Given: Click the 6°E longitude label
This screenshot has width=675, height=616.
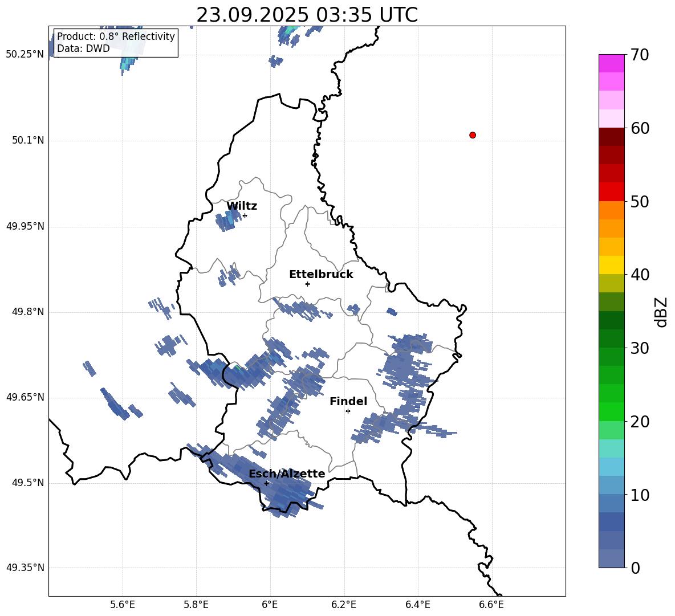Looking at the screenshot, I should tap(270, 605).
